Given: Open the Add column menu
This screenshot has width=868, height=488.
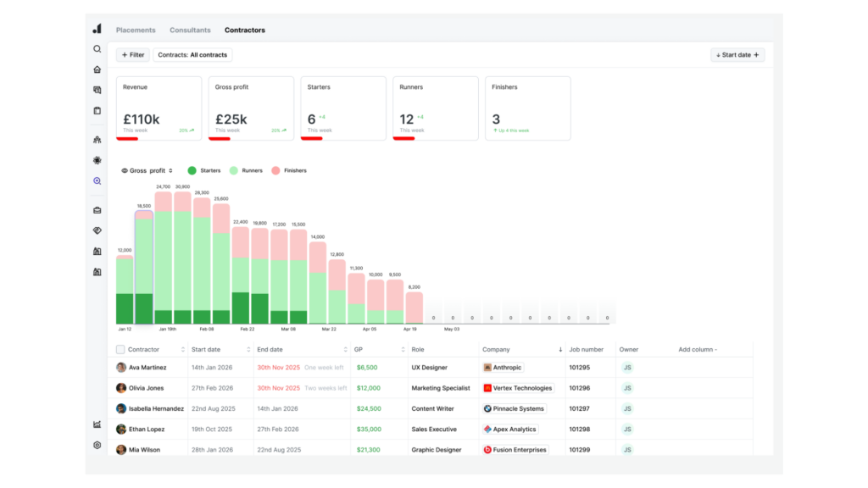Looking at the screenshot, I should pos(698,350).
